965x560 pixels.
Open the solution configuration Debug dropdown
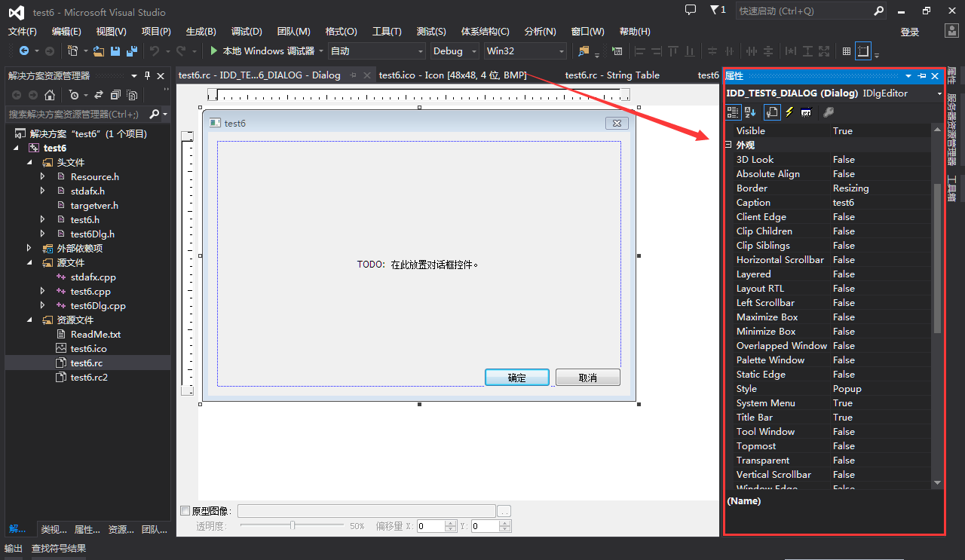[x=455, y=51]
